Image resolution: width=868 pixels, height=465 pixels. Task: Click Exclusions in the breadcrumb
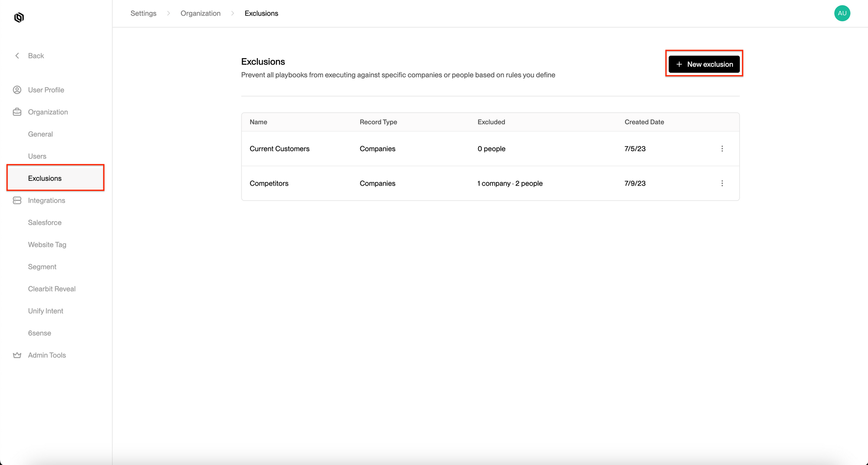pyautogui.click(x=261, y=13)
